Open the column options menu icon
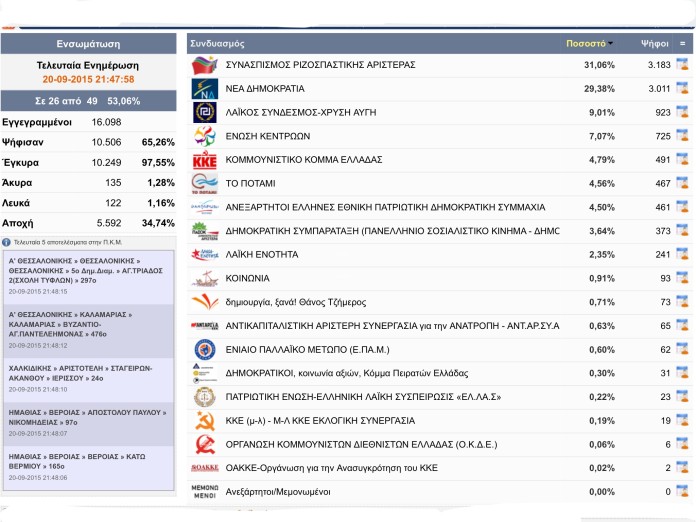This screenshot has width=696, height=522. click(683, 44)
